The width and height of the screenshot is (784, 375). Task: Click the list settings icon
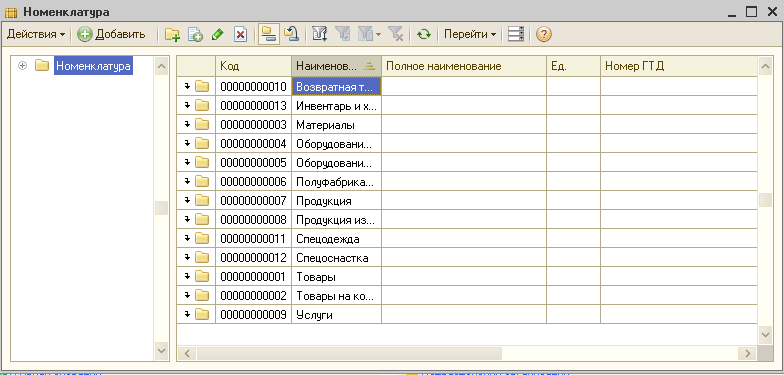pyautogui.click(x=516, y=34)
